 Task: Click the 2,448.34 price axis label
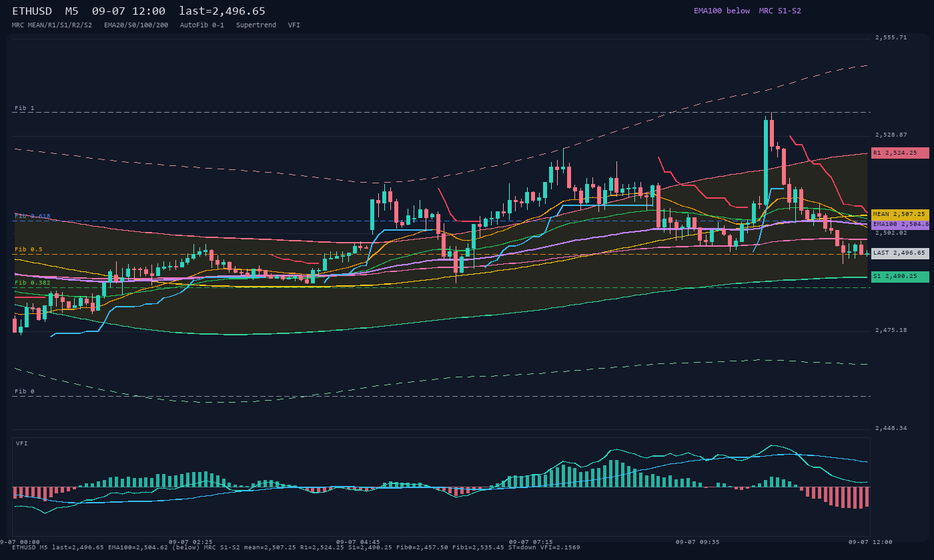tap(891, 428)
